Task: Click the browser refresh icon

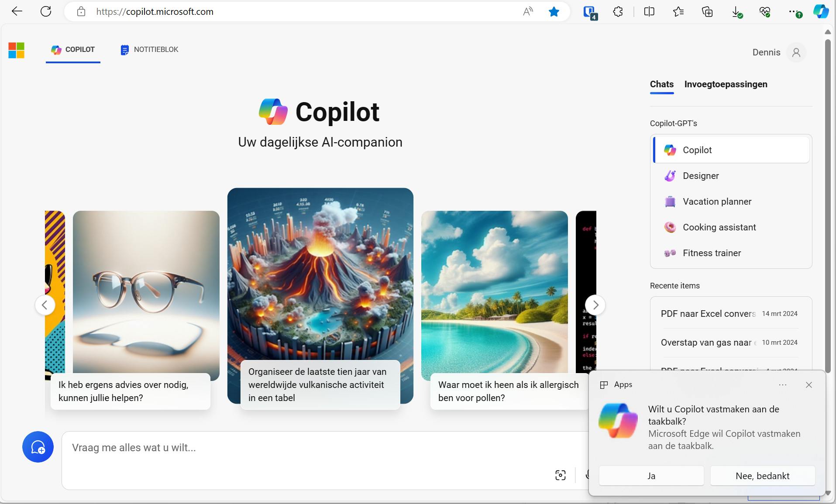Action: tap(46, 12)
